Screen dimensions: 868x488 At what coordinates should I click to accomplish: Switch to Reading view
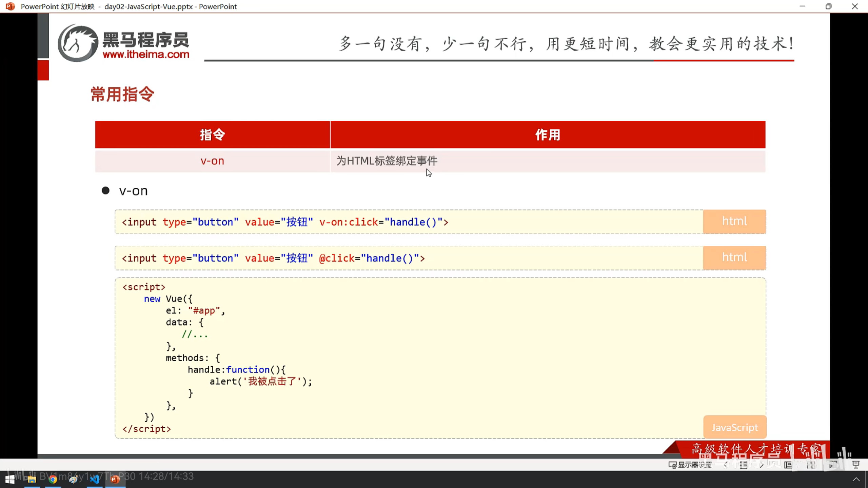[x=833, y=465]
